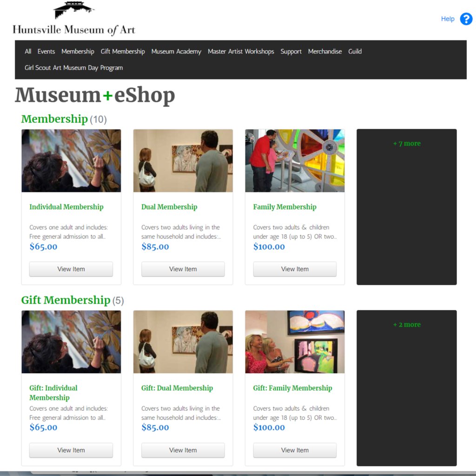Open Help via the question mark icon
Screen dimensions: 476x476
pos(466,19)
